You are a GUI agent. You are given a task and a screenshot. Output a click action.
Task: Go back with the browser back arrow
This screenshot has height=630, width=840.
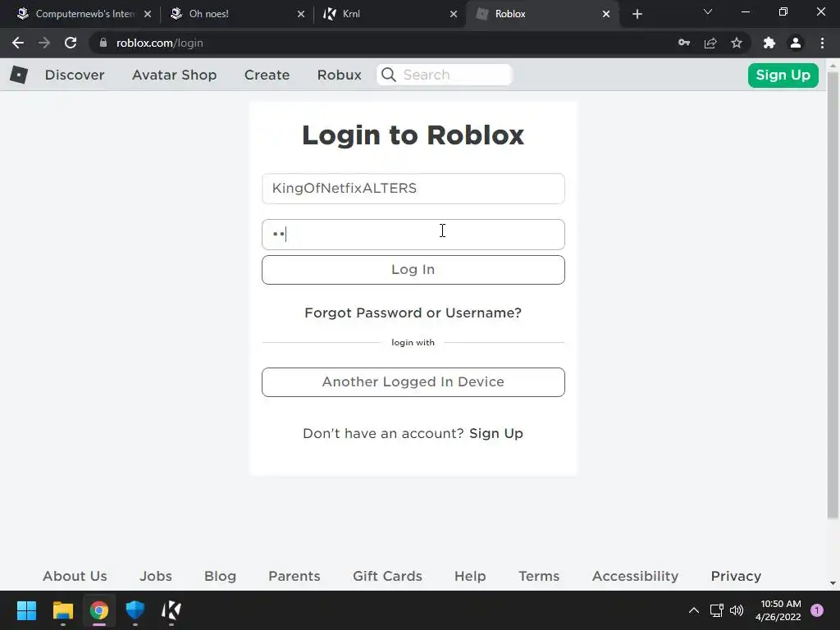(18, 43)
